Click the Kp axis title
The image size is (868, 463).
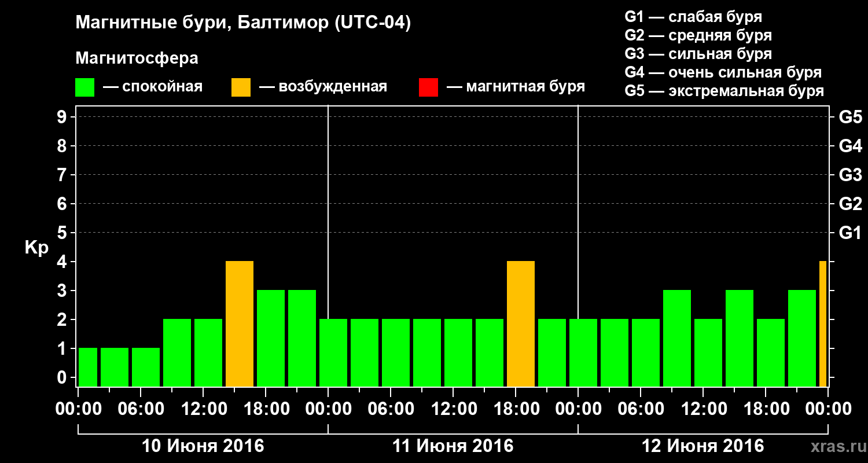click(36, 248)
